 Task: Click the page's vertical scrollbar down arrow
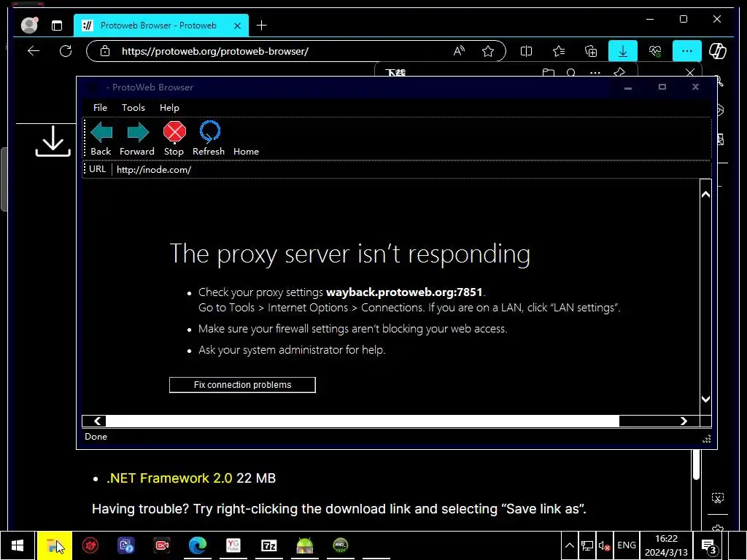705,399
